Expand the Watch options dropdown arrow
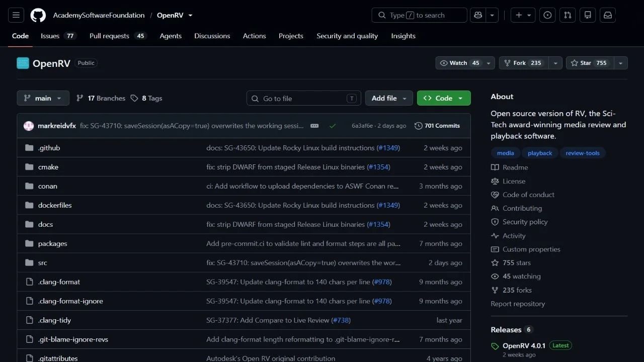 tap(489, 63)
